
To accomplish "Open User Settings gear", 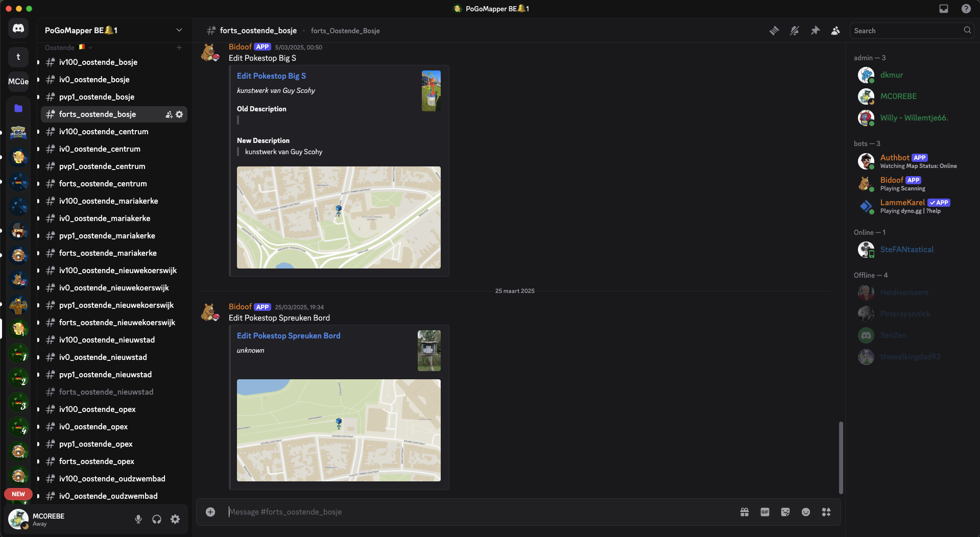I will (x=175, y=519).
